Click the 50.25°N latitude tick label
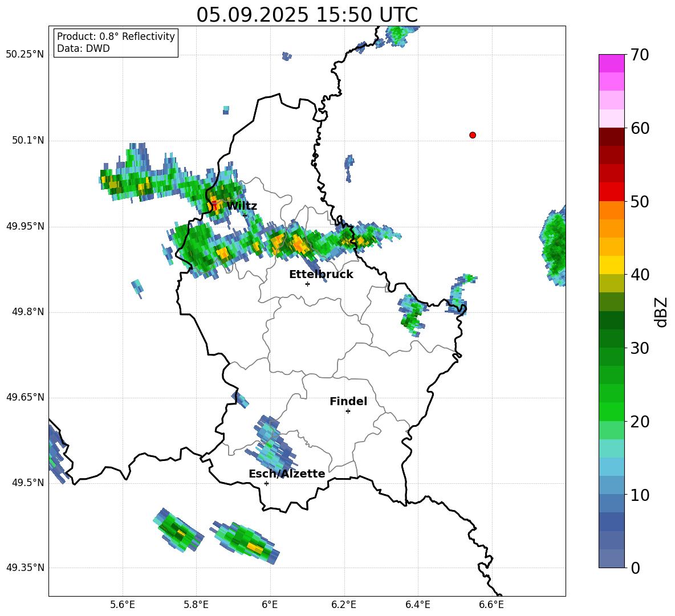This screenshot has height=616, width=675. click(25, 55)
